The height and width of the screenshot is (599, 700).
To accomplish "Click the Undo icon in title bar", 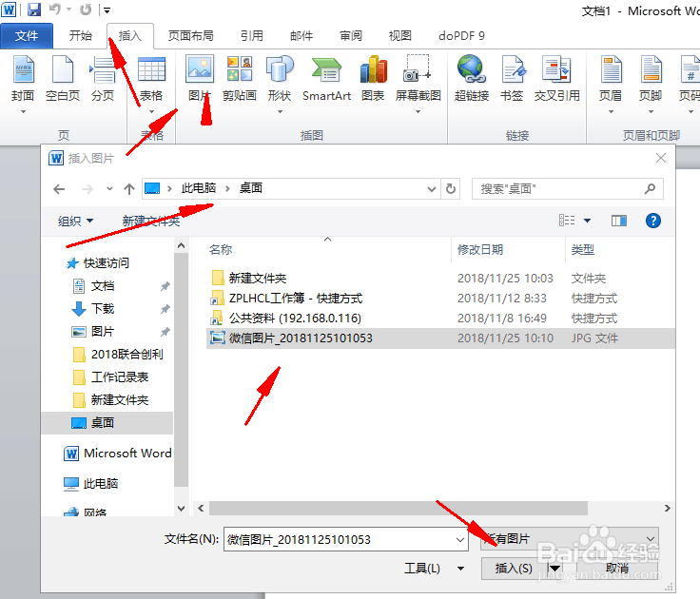I will pos(54,10).
